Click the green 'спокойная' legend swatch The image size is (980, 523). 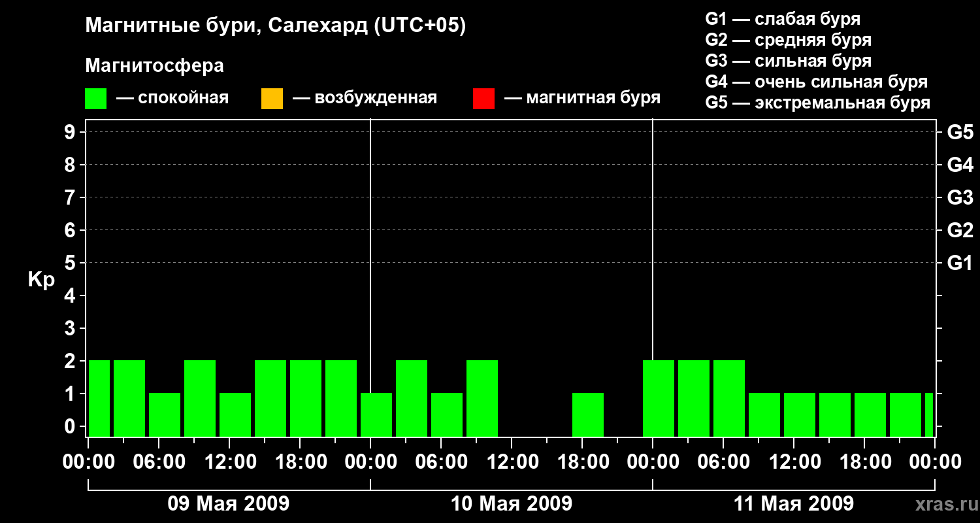click(95, 99)
